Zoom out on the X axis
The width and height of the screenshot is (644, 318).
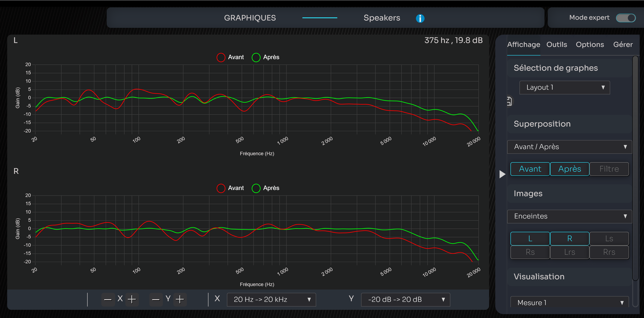(x=108, y=299)
